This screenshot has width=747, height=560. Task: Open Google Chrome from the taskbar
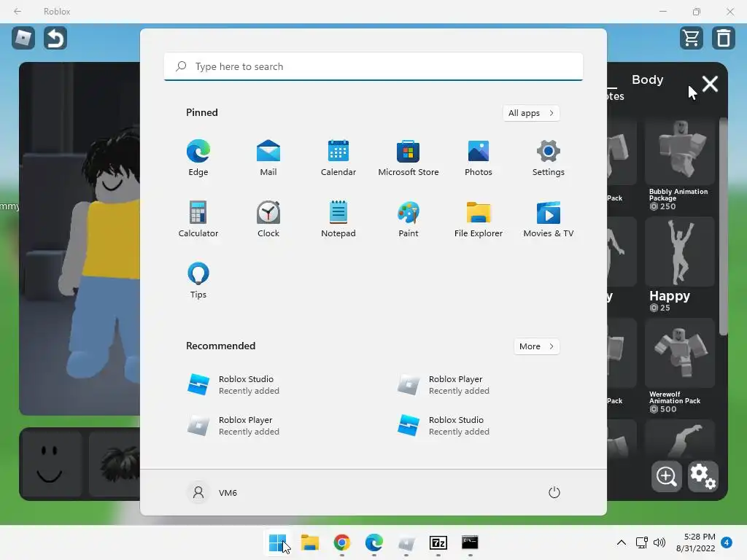[x=341, y=542]
